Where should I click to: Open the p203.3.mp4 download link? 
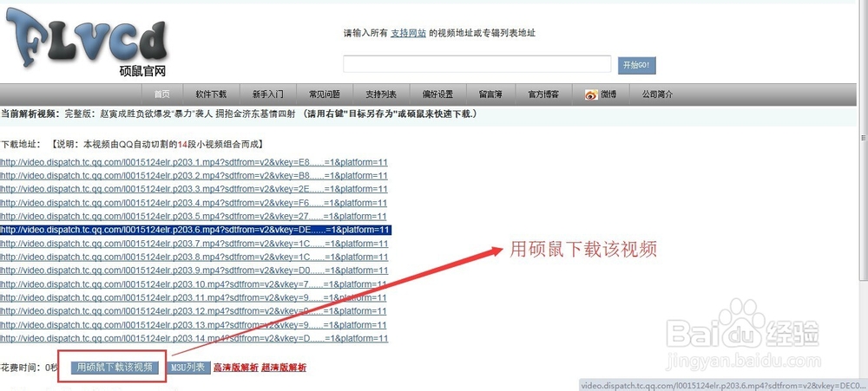pos(194,190)
